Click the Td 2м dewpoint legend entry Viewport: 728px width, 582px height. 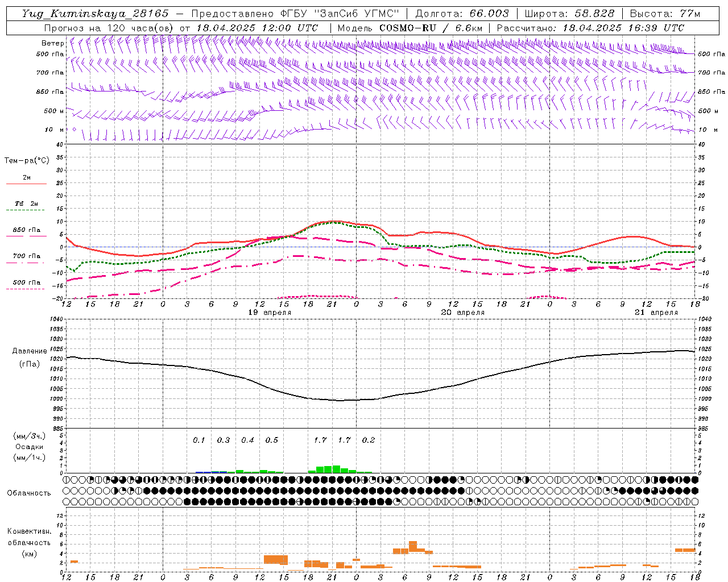tap(26, 203)
